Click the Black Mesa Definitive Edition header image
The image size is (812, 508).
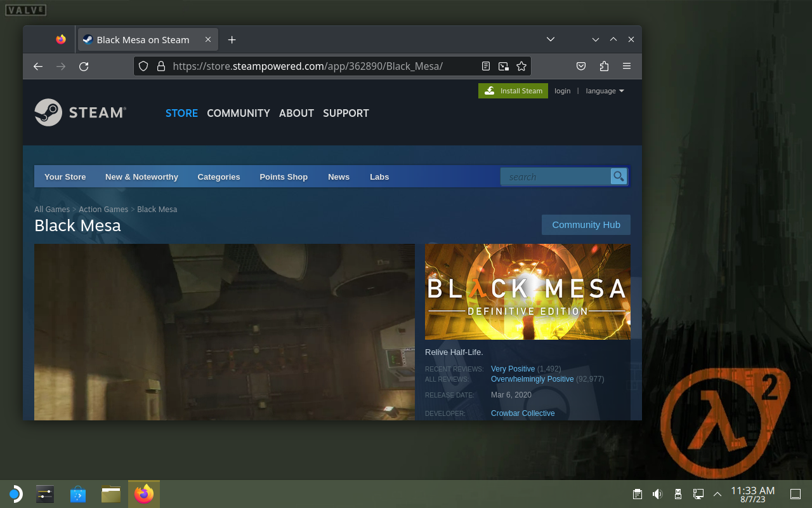pyautogui.click(x=528, y=291)
